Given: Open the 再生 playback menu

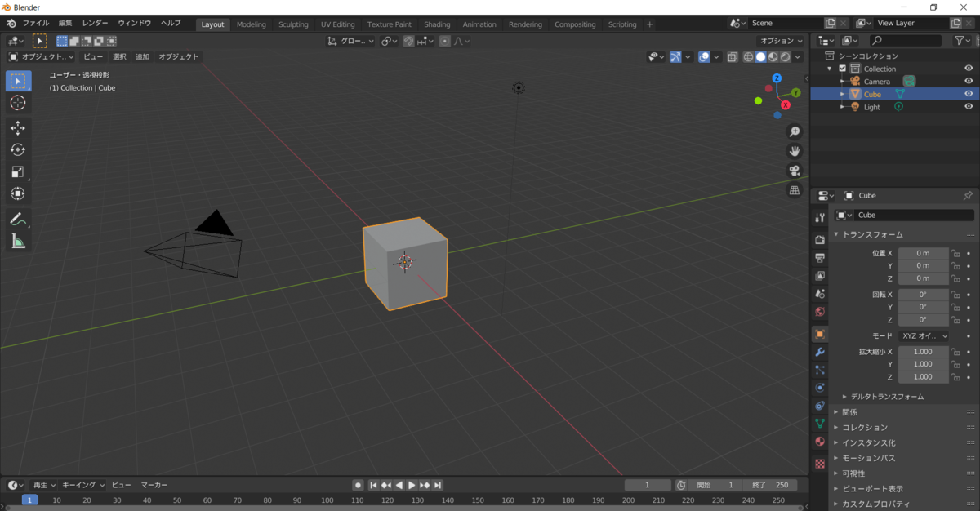Looking at the screenshot, I should coord(44,485).
